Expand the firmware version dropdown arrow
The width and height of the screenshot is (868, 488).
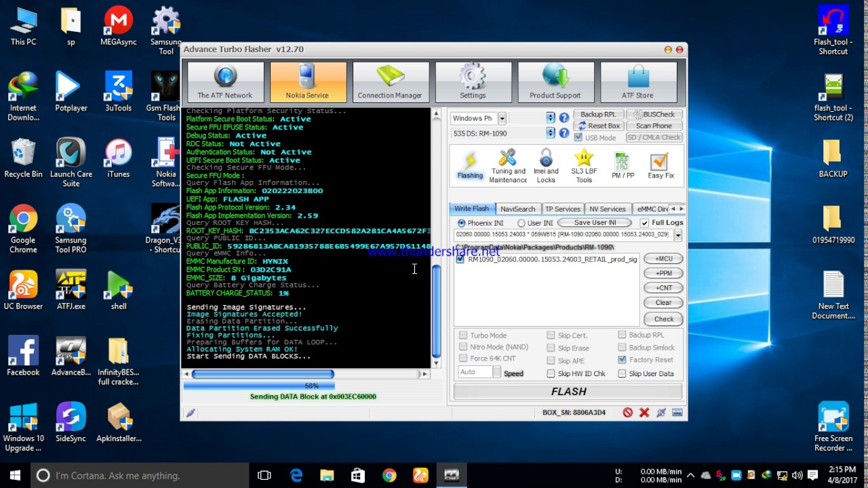point(677,235)
